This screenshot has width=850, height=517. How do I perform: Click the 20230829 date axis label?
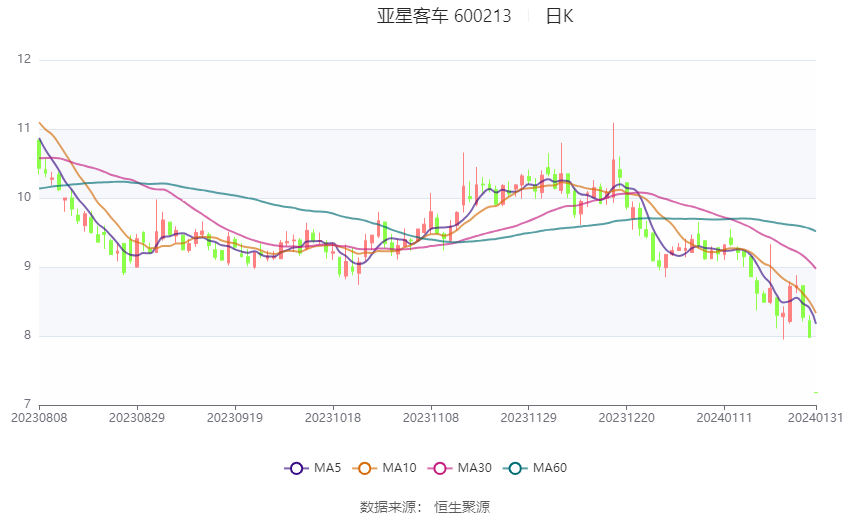(137, 418)
